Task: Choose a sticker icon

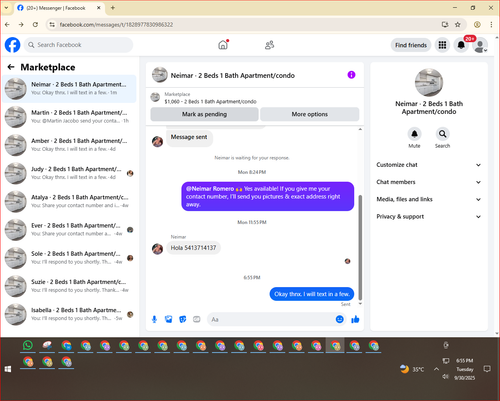Action: (x=183, y=319)
